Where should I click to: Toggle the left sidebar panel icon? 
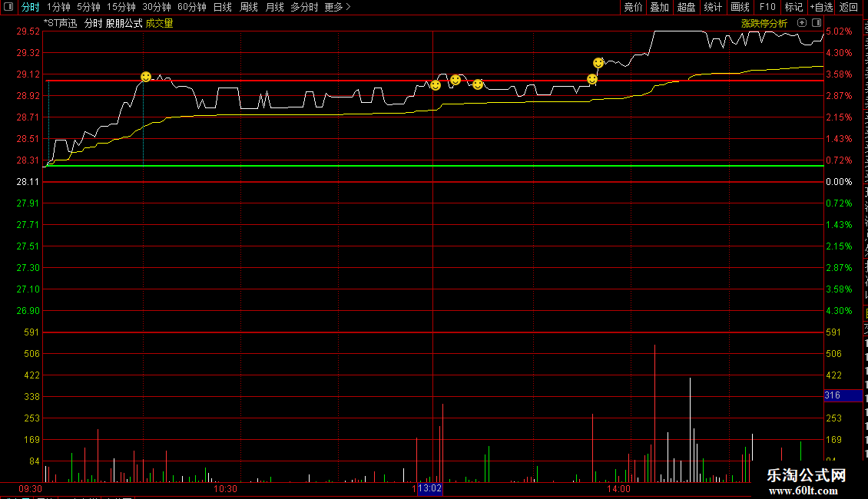pos(8,7)
